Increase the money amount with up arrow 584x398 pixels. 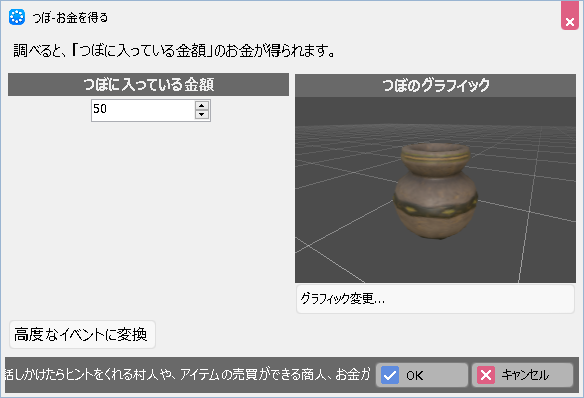coord(201,105)
